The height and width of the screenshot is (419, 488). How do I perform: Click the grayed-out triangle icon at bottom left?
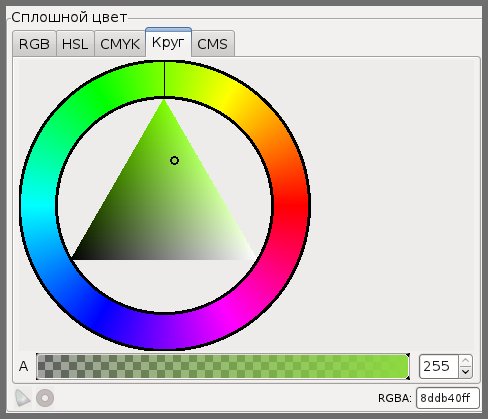click(23, 398)
